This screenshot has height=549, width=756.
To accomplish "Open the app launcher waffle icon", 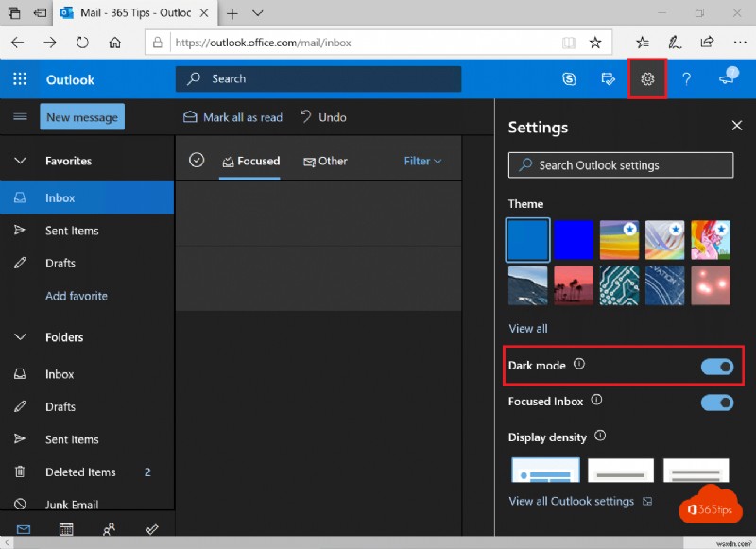I will point(20,79).
